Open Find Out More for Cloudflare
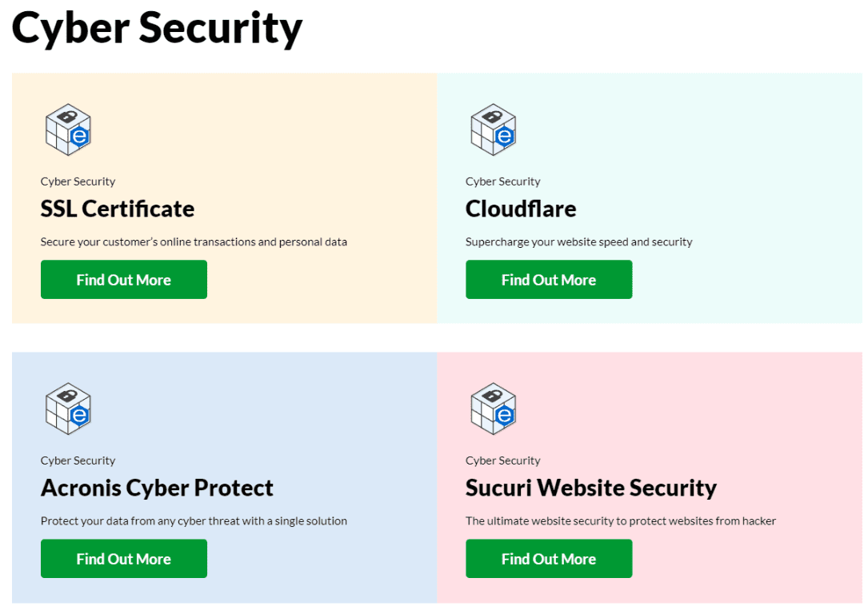This screenshot has width=868, height=606. (x=549, y=280)
